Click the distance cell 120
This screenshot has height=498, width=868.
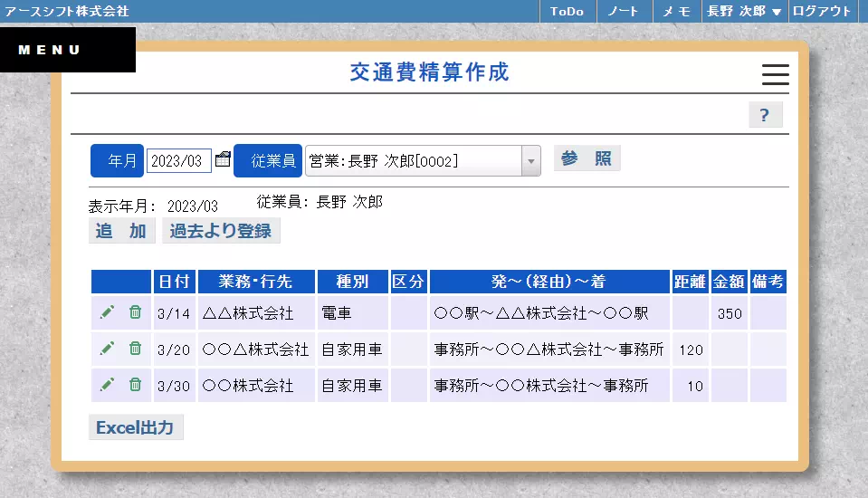(691, 350)
